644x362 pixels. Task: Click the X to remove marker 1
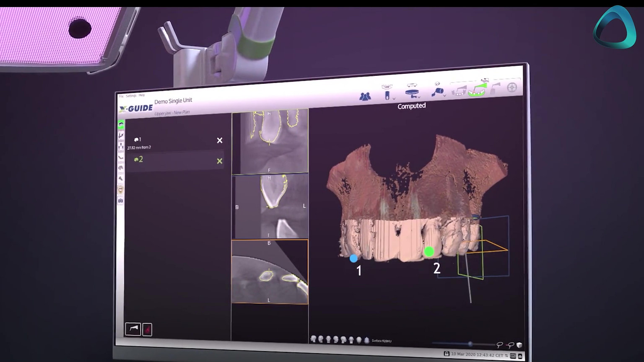pos(220,141)
